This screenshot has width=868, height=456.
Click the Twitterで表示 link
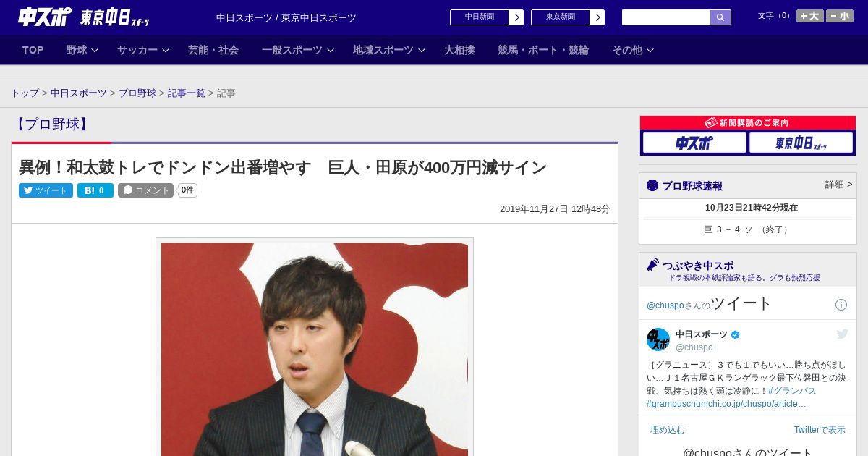click(820, 430)
